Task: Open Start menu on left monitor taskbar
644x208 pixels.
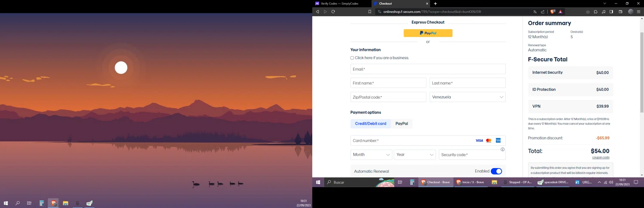Action: (x=6, y=203)
